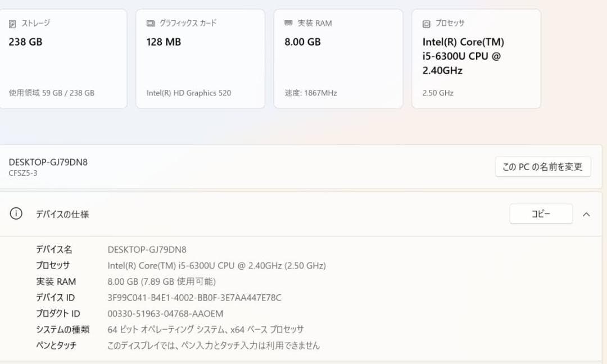This screenshot has height=364, width=607.
Task: Collapse the デバイスの仕様 section with the chevron
Action: pyautogui.click(x=587, y=214)
